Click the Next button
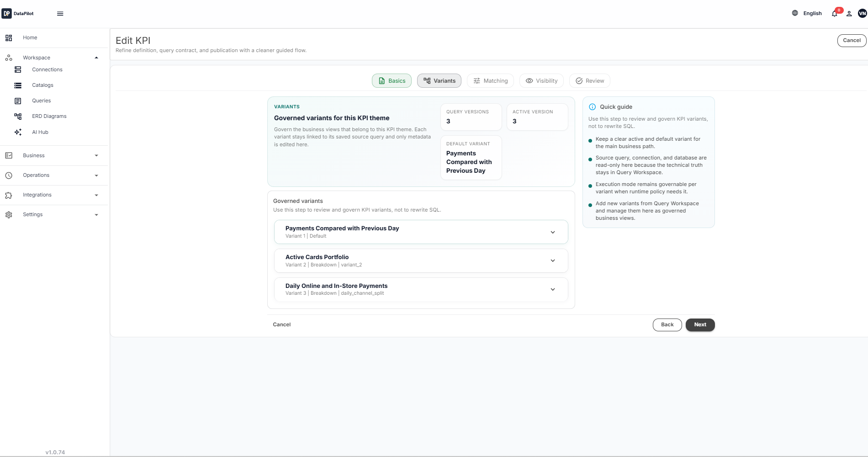The height and width of the screenshot is (457, 868). tap(699, 324)
